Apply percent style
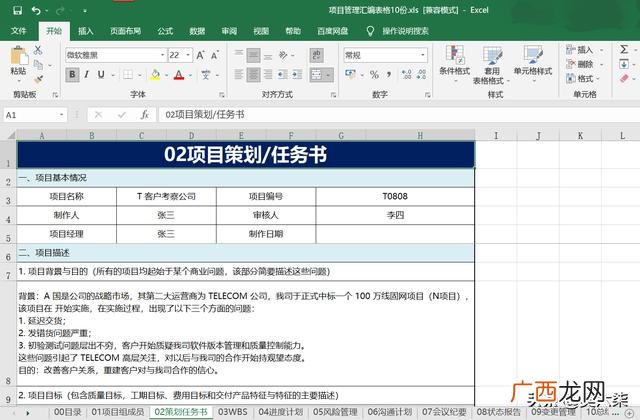The image size is (640, 420). coord(374,75)
